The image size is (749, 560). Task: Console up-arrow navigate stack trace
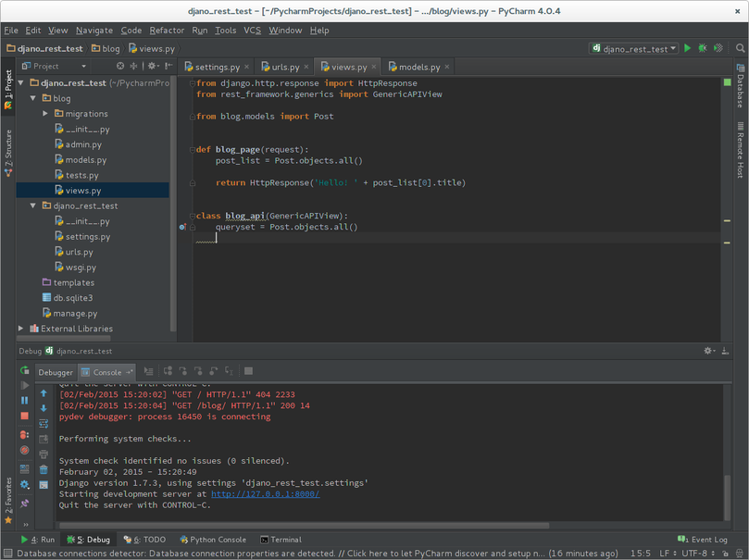pyautogui.click(x=44, y=393)
